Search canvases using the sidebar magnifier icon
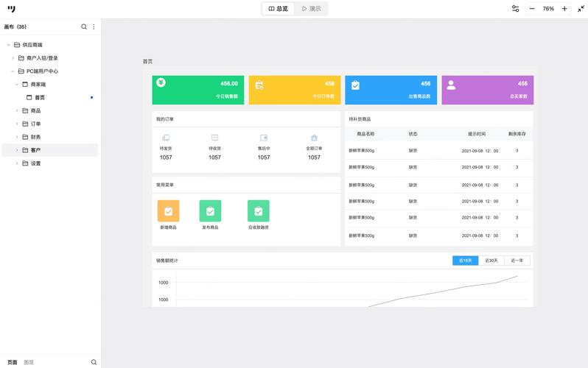This screenshot has height=368, width=588. point(84,26)
